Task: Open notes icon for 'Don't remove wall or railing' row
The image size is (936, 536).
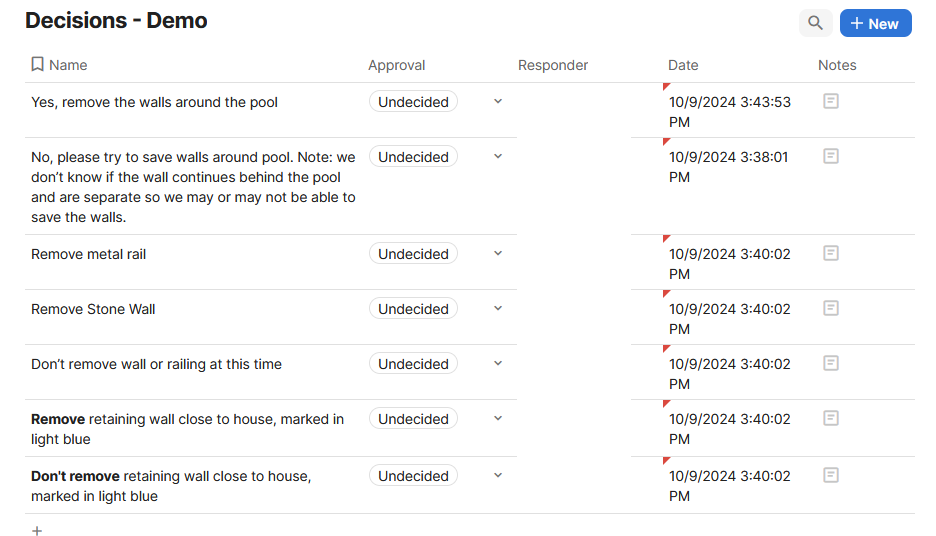Action: 830,363
